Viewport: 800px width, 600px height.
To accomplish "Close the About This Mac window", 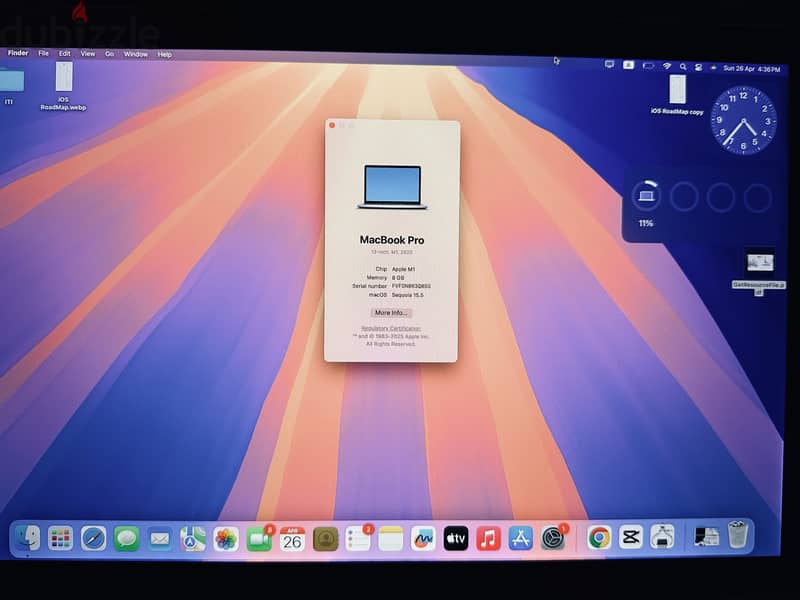I will pos(332,125).
